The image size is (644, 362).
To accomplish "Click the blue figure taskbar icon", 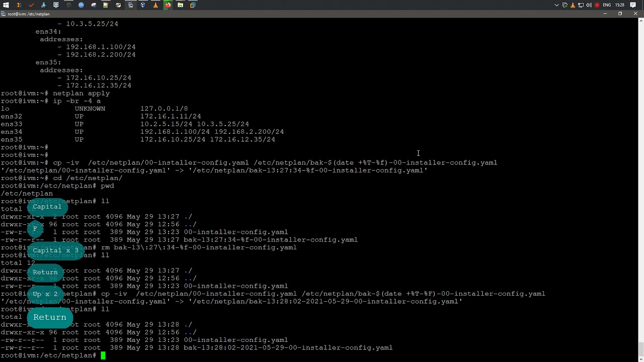I will coord(44,5).
